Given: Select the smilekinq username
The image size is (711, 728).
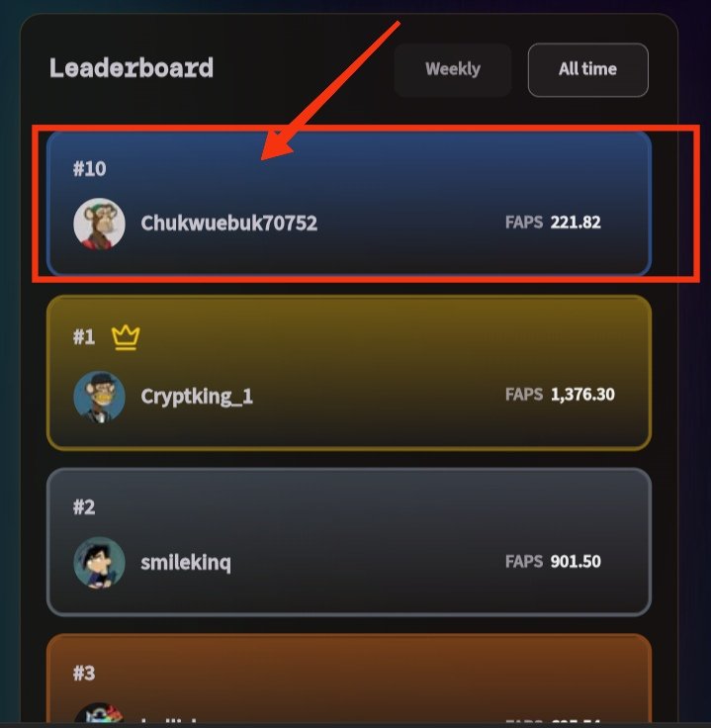Looking at the screenshot, I should click(186, 563).
